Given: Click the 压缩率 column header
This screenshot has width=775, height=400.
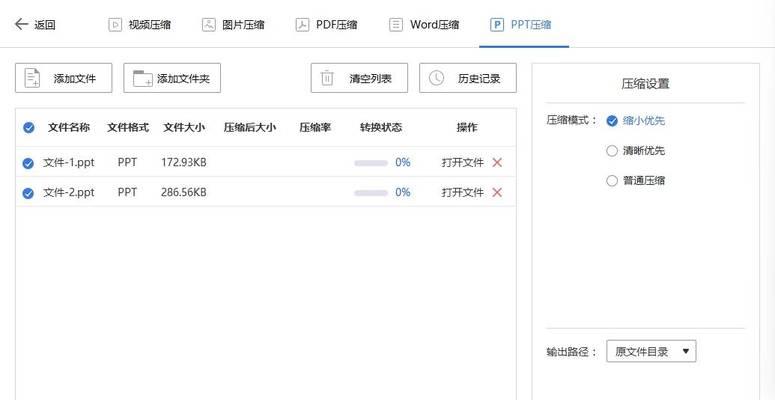Looking at the screenshot, I should 315,128.
